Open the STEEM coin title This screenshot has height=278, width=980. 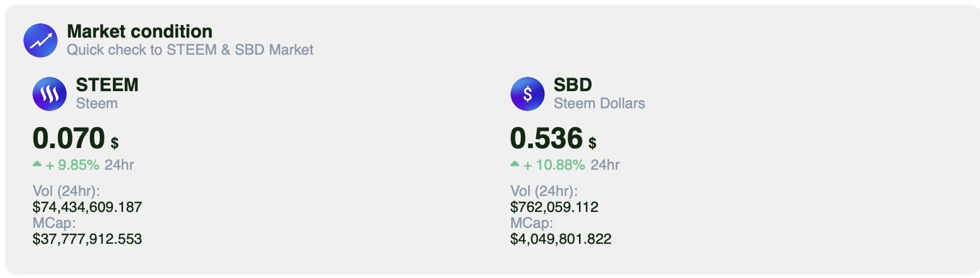[107, 84]
